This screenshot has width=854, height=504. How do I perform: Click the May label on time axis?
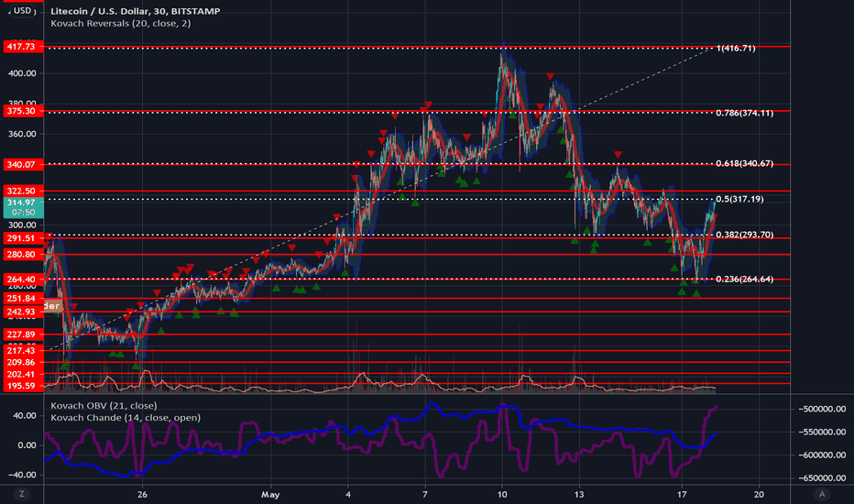(270, 495)
